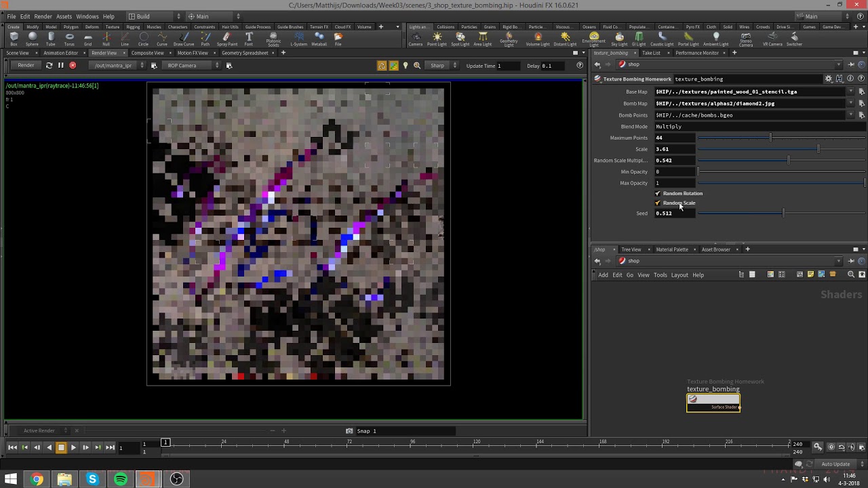
Task: Open the Bomb Map dropdown arrow
Action: tap(850, 103)
